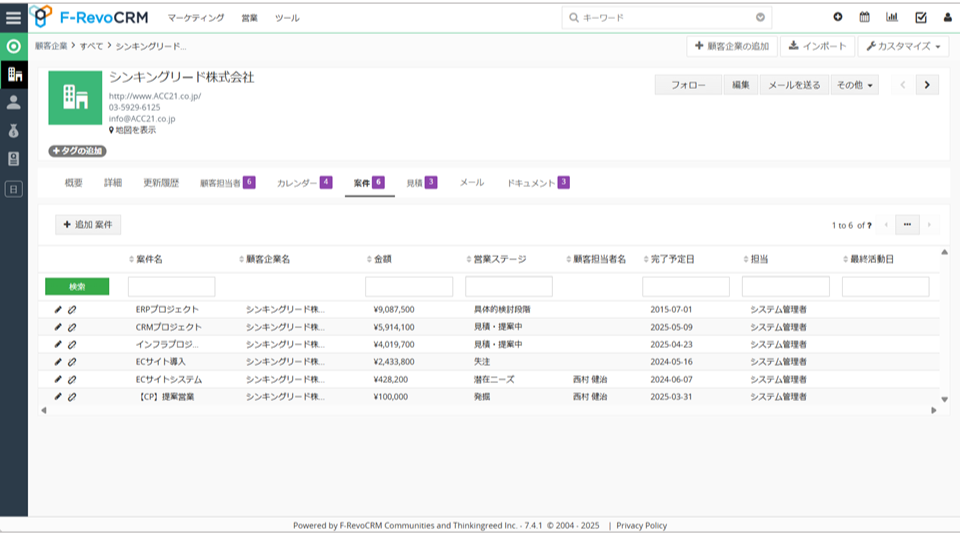
Task: Sort by 完了予定日 column
Action: pyautogui.click(x=669, y=260)
